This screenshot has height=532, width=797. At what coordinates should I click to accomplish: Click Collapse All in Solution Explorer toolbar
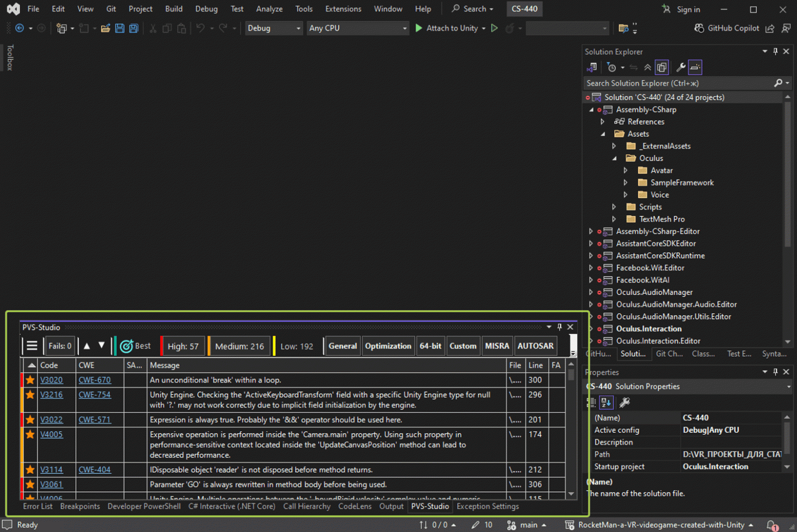(x=647, y=67)
